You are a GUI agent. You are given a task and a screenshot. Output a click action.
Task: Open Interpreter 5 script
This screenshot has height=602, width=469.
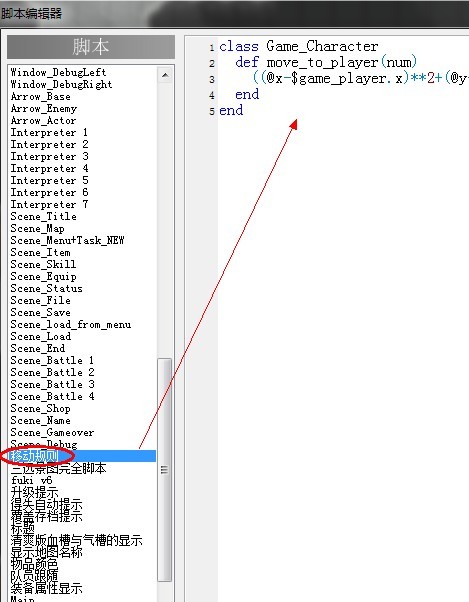50,180
